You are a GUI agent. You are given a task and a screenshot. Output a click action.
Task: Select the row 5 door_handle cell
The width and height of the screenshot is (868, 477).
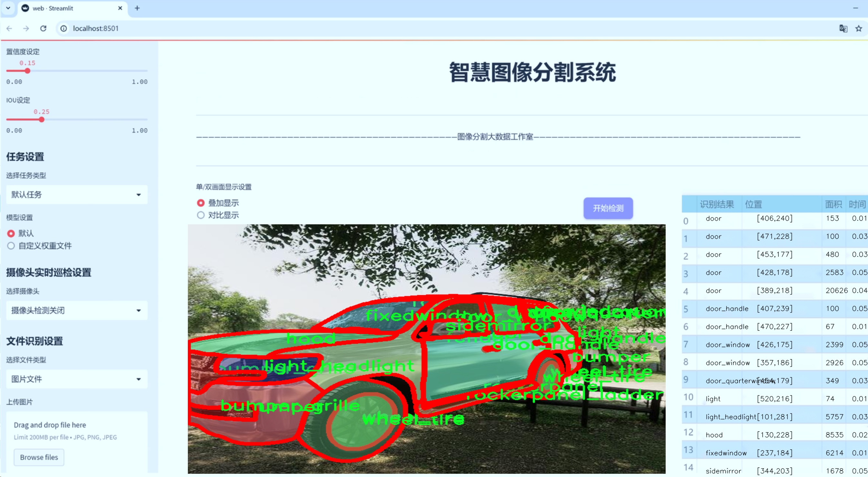click(727, 308)
